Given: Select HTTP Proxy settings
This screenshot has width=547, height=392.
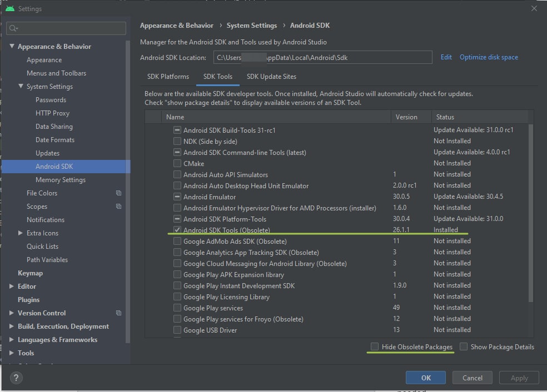Looking at the screenshot, I should coord(52,113).
